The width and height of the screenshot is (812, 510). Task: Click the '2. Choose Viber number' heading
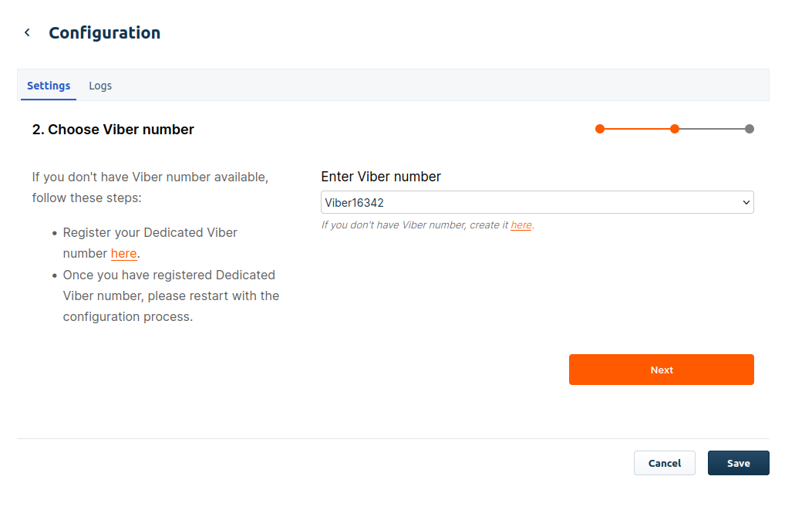[113, 130]
